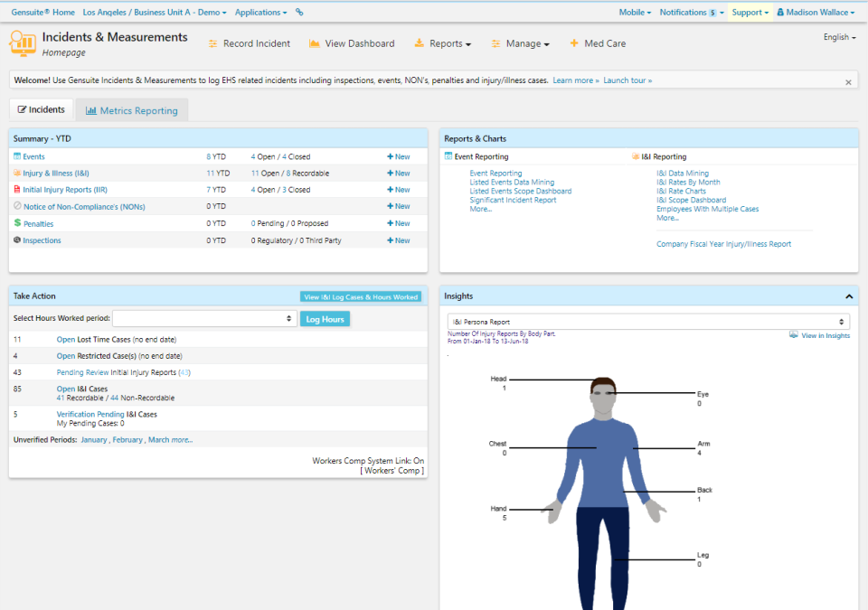Image resolution: width=868 pixels, height=610 pixels.
Task: Switch to the Metrics Reporting tab
Action: 132,110
